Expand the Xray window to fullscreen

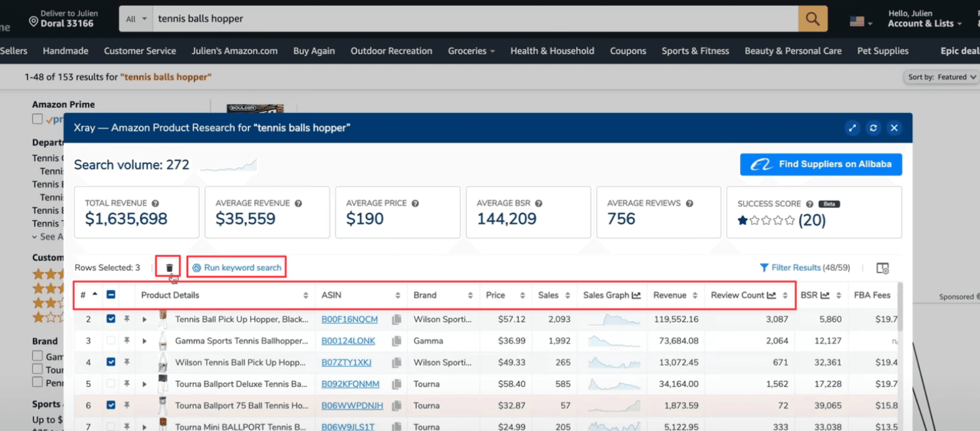[x=852, y=128]
